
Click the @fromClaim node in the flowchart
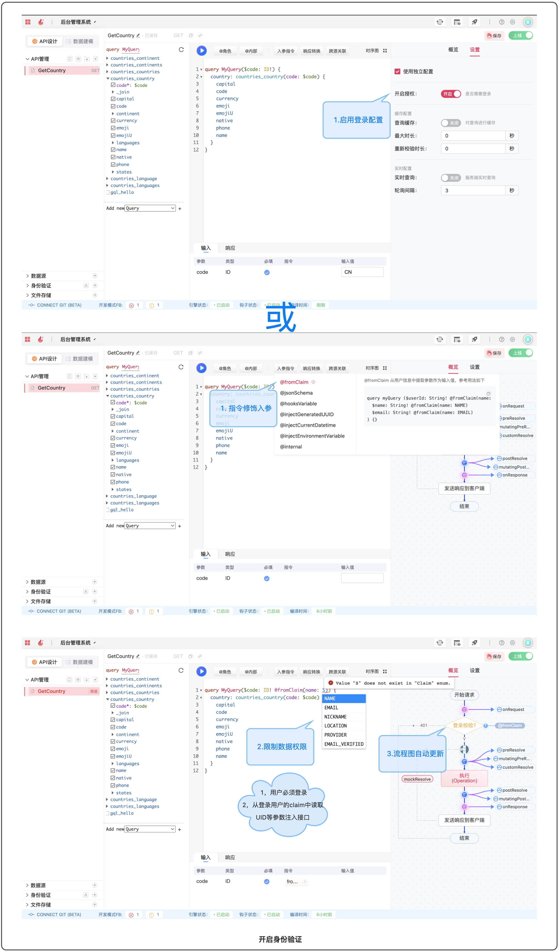coord(510,725)
